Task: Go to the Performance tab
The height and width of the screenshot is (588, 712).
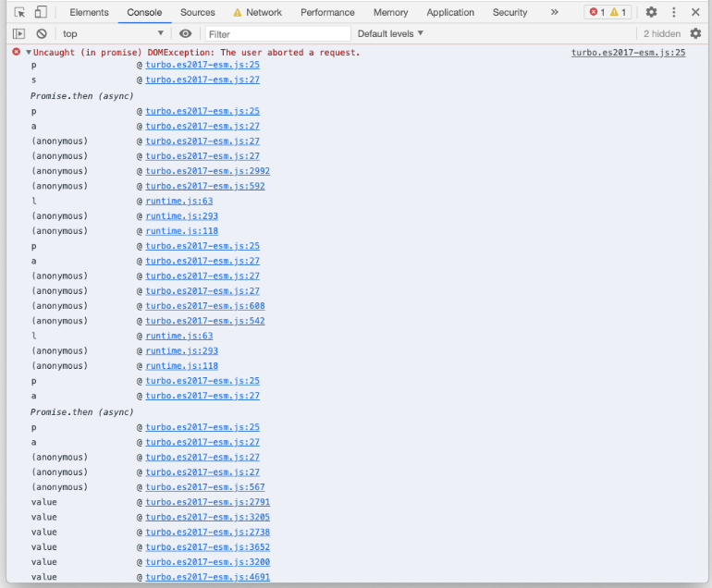Action: pos(327,12)
